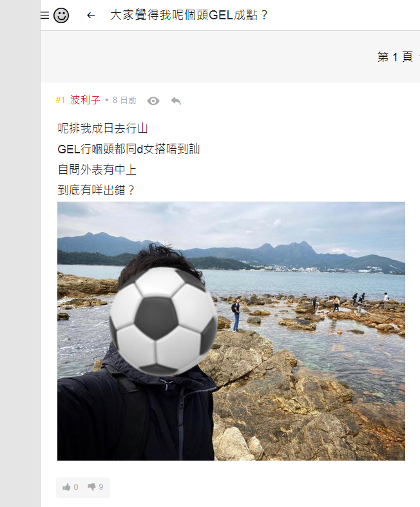The width and height of the screenshot is (420, 507).
Task: Click the dislike count 9
Action: coord(101,487)
